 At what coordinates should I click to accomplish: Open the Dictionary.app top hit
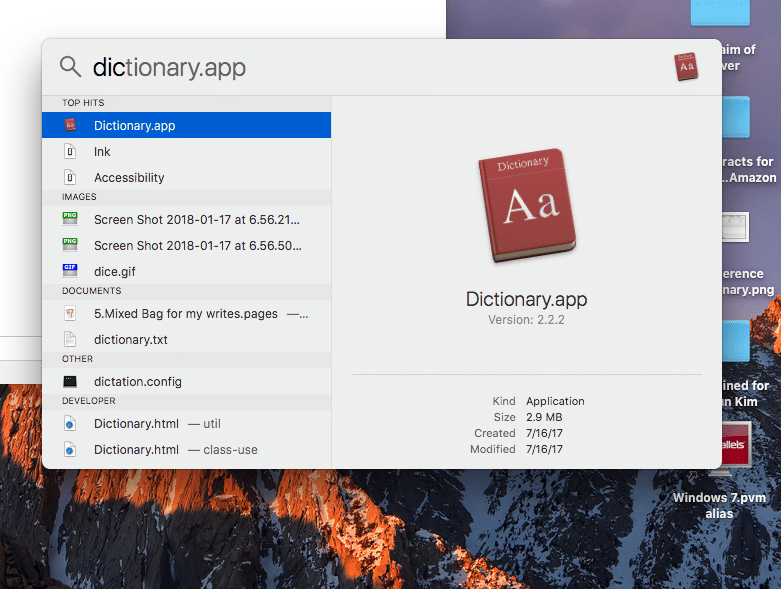pyautogui.click(x=186, y=125)
